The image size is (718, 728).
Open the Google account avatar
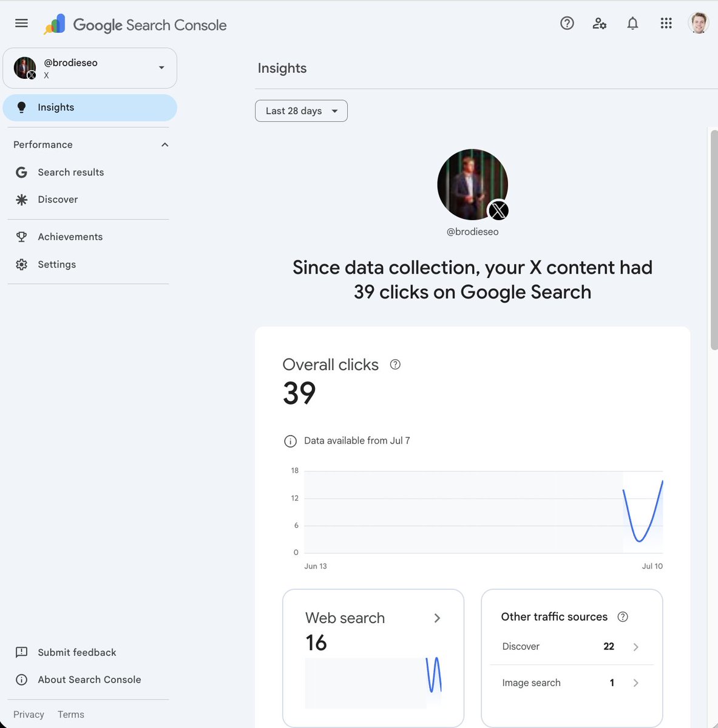pos(699,23)
